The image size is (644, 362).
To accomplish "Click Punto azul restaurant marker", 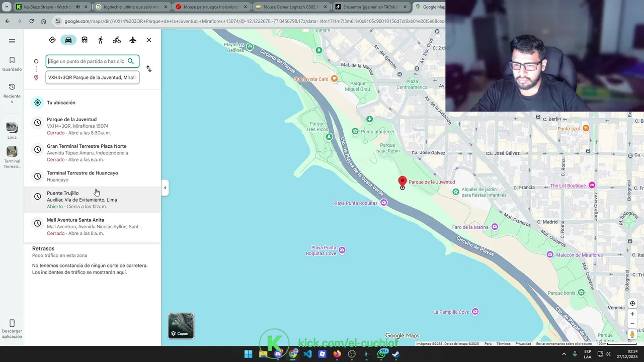I will [x=586, y=128].
